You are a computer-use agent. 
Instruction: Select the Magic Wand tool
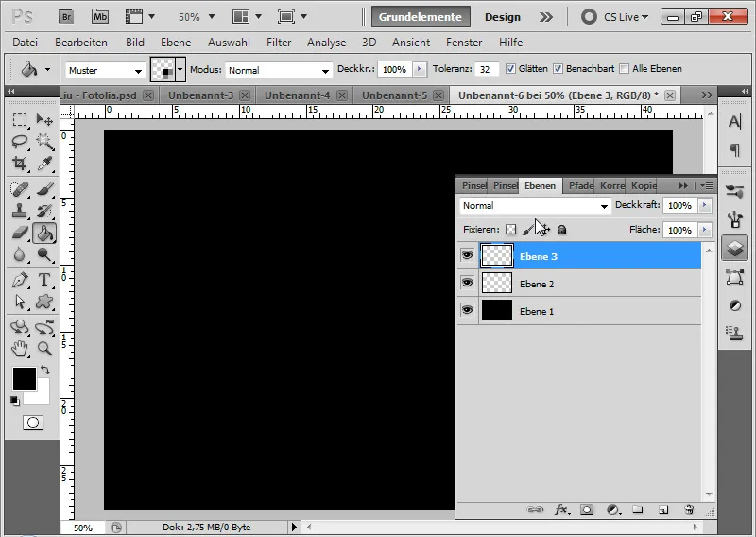click(44, 142)
